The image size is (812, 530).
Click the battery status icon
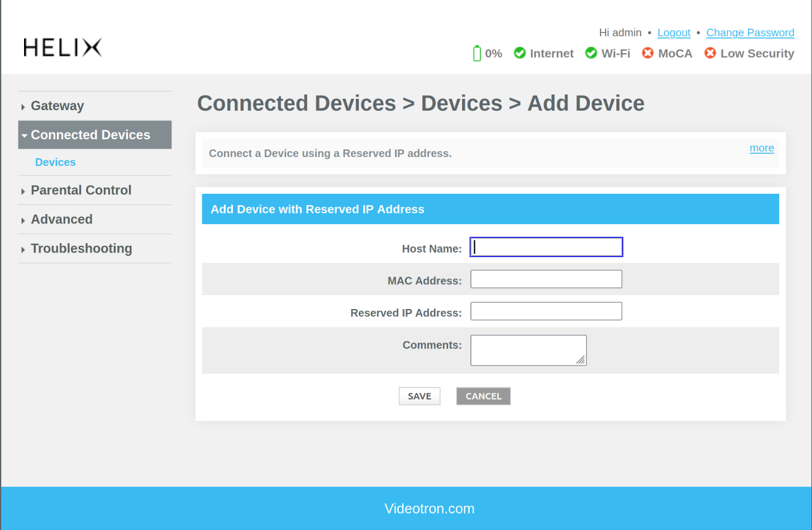(x=477, y=54)
